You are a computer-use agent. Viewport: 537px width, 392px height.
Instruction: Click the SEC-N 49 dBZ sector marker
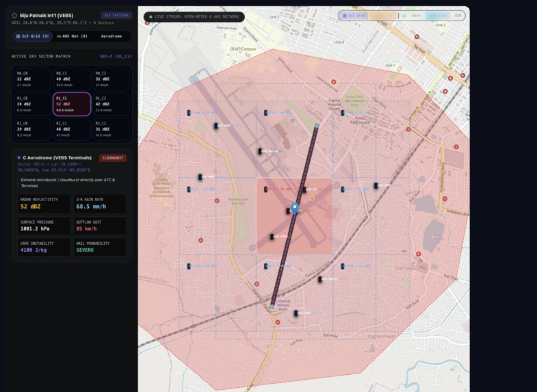[x=265, y=113]
